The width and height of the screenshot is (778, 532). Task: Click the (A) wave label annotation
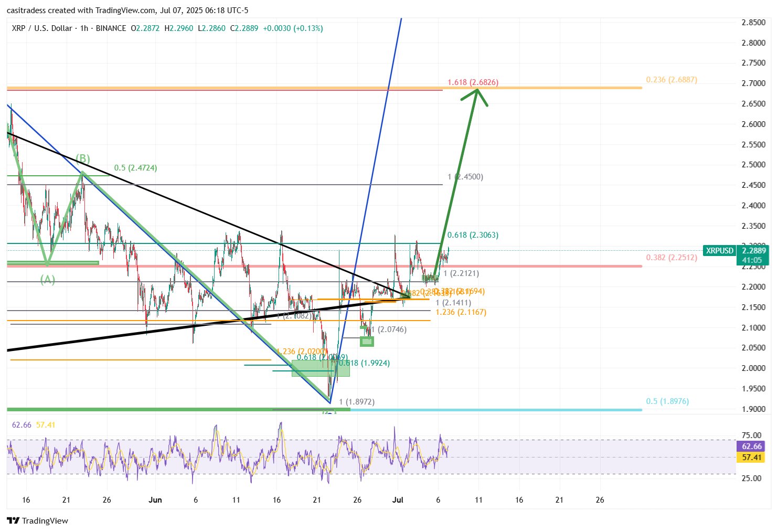pos(48,280)
